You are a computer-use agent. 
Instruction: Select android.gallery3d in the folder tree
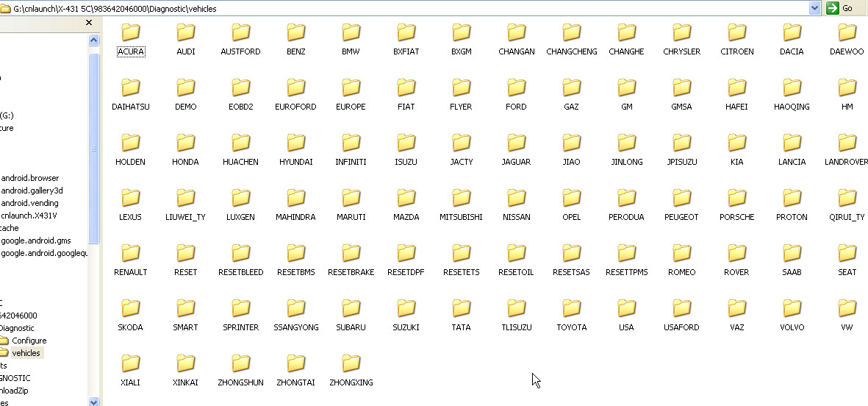(32, 190)
